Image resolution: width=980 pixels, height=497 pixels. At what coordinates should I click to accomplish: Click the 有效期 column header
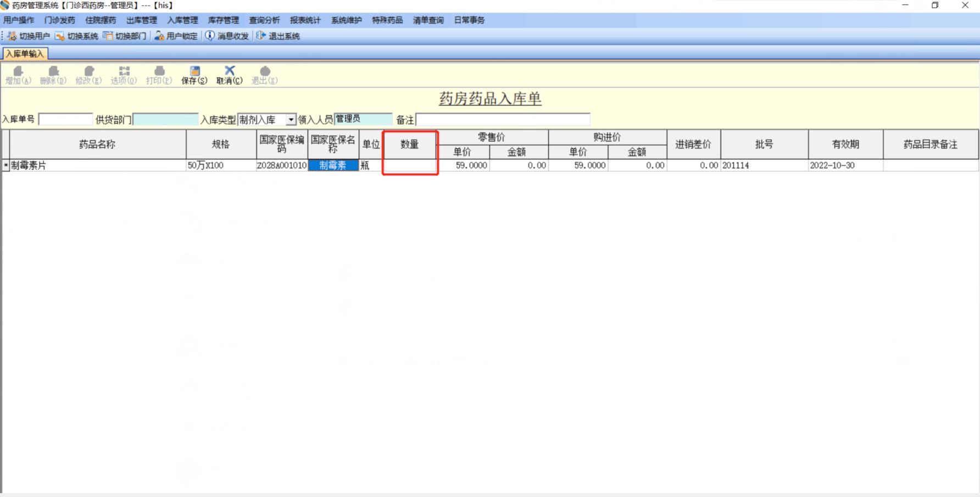pos(845,145)
